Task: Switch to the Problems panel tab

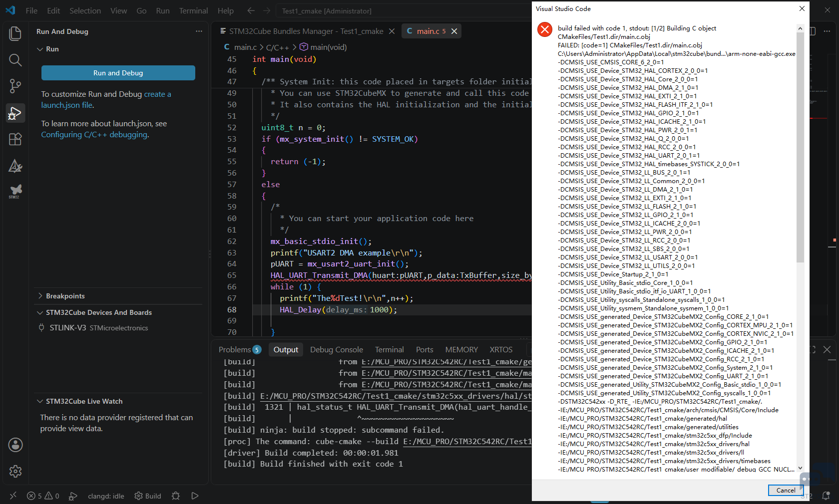Action: pyautogui.click(x=240, y=349)
